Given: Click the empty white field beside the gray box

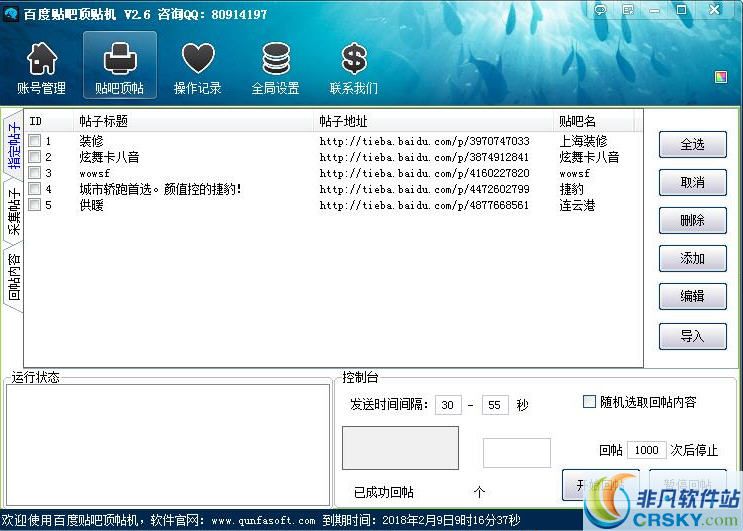Looking at the screenshot, I should (517, 453).
